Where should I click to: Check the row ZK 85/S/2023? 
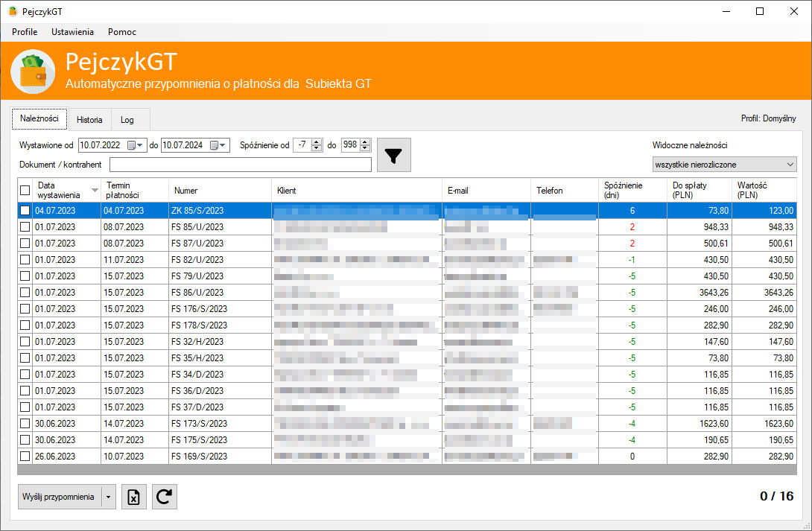point(25,211)
